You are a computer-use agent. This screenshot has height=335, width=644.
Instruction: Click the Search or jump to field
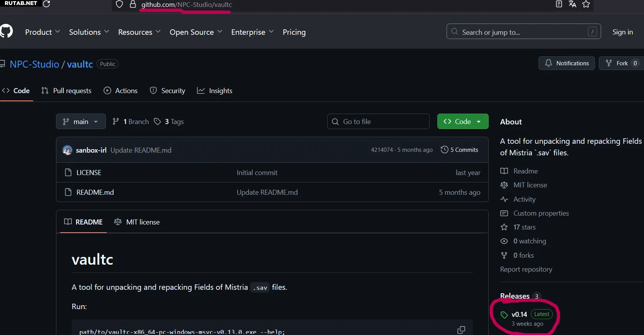click(x=523, y=32)
